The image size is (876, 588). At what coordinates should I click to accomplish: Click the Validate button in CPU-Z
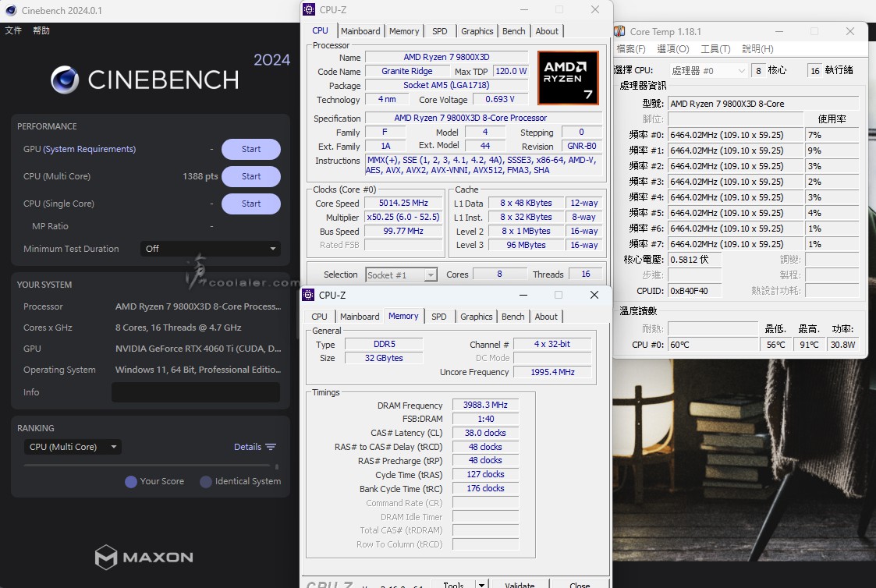click(520, 584)
